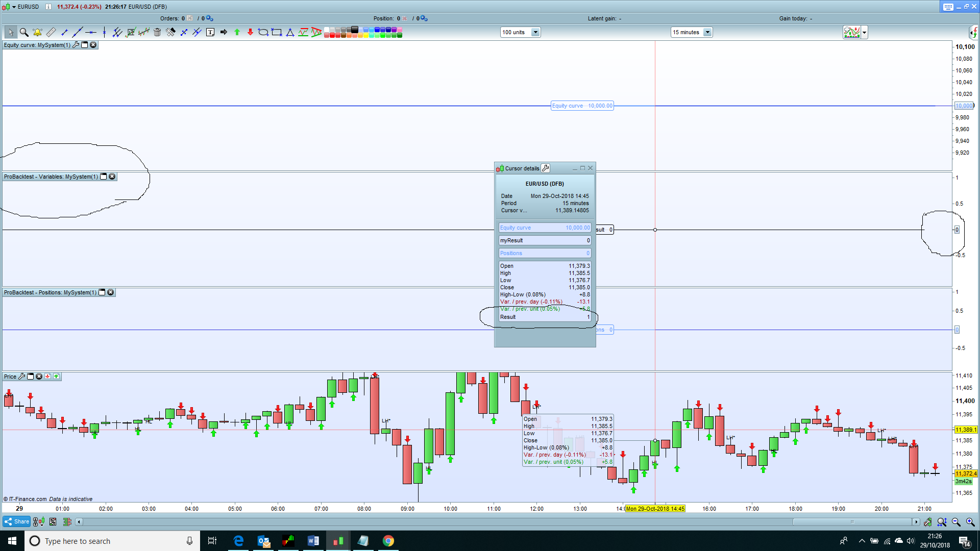Toggle maximize on ProBacktest Positions panel
The image size is (980, 551).
102,292
